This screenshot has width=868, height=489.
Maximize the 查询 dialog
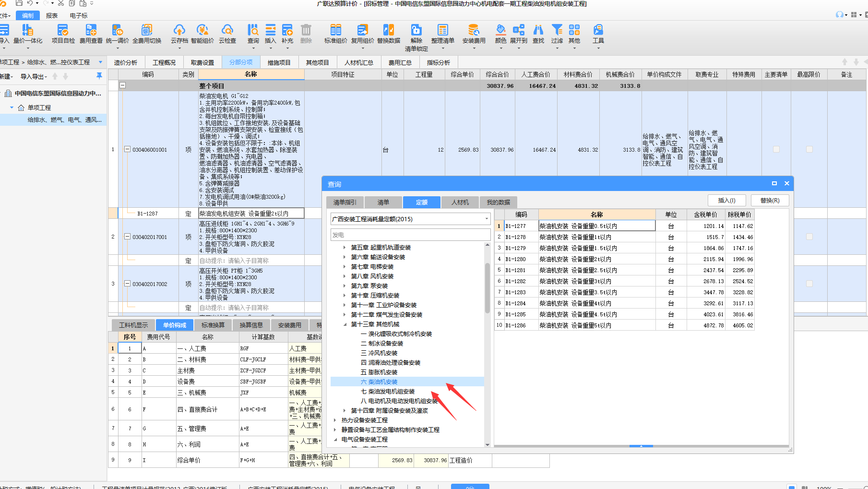(x=774, y=183)
